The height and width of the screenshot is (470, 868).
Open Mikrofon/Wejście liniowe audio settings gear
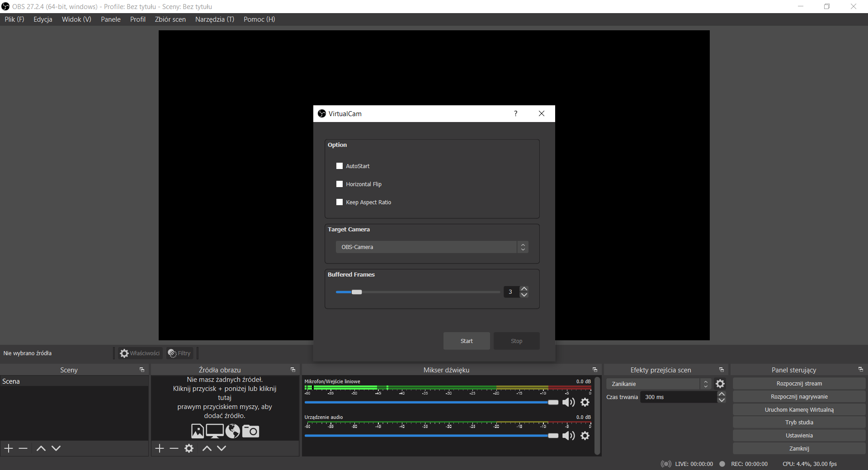(585, 402)
